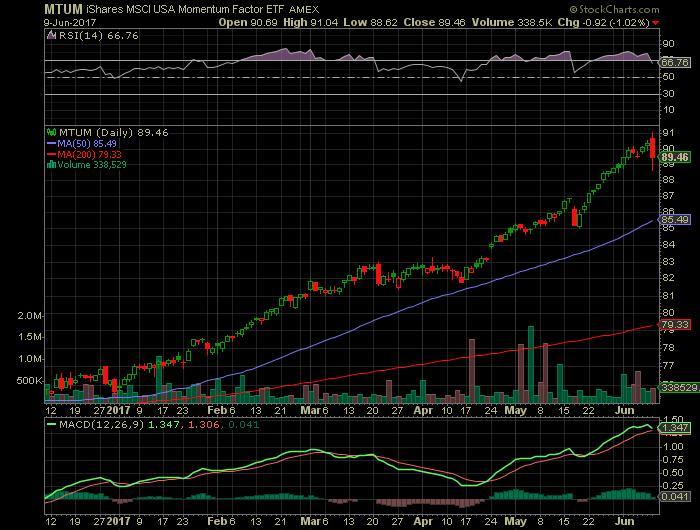Image resolution: width=700 pixels, height=530 pixels.
Task: Click the 0.041 histogram value tag
Action: 675,497
